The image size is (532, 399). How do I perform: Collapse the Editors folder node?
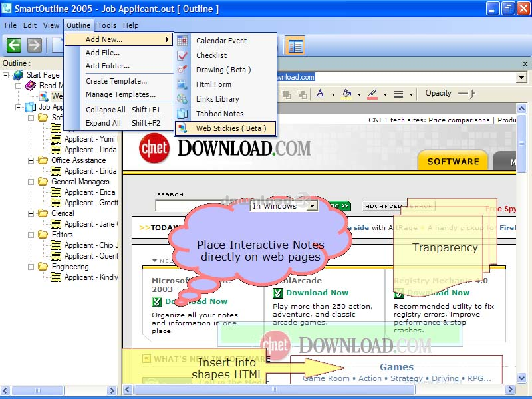pos(31,235)
